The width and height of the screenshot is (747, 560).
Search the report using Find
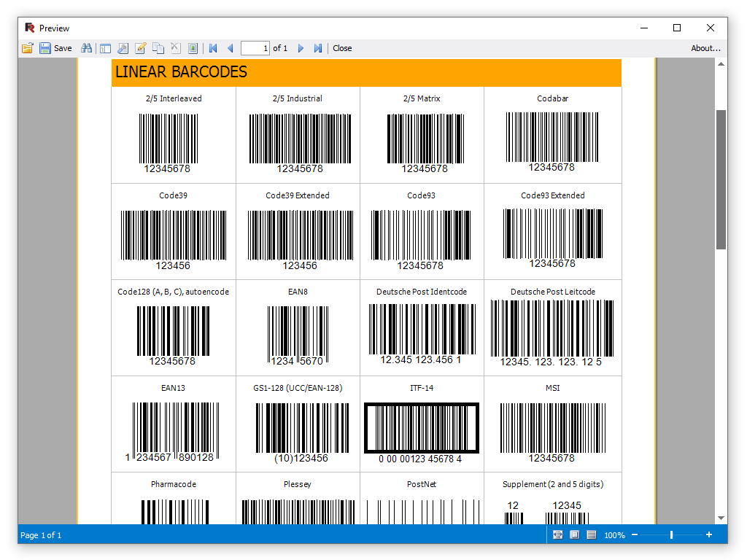point(86,48)
